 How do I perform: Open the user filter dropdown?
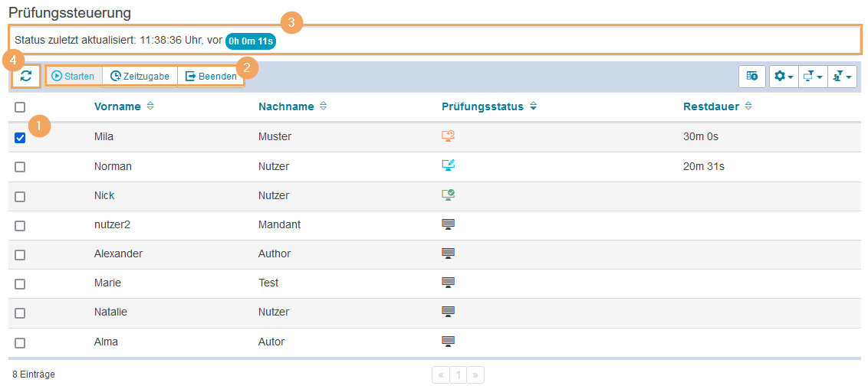click(842, 77)
